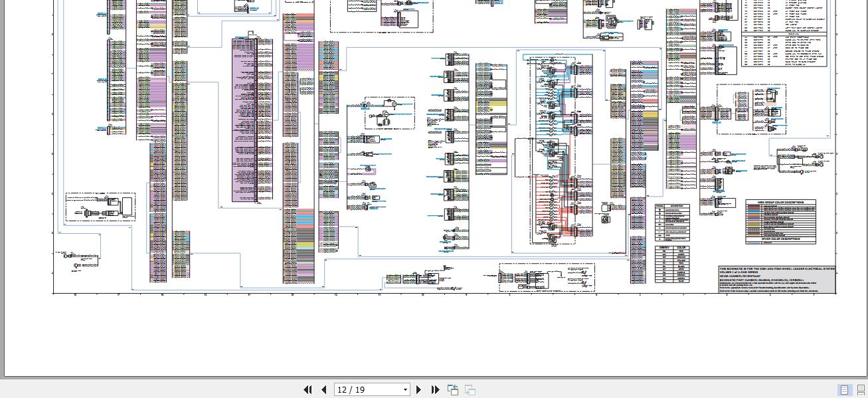The width and height of the screenshot is (868, 398).
Task: Switch to continuous scrolling page layout
Action: point(860,390)
